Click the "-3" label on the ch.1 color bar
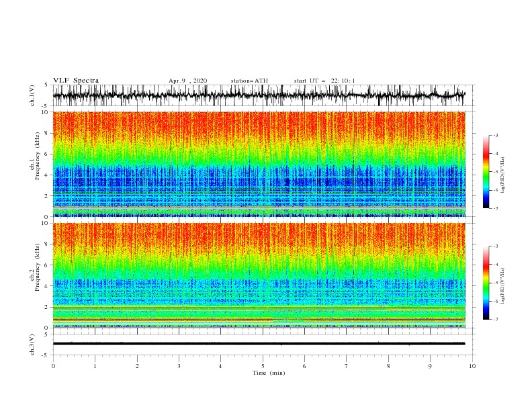This screenshot has height=411, width=532. pyautogui.click(x=495, y=135)
